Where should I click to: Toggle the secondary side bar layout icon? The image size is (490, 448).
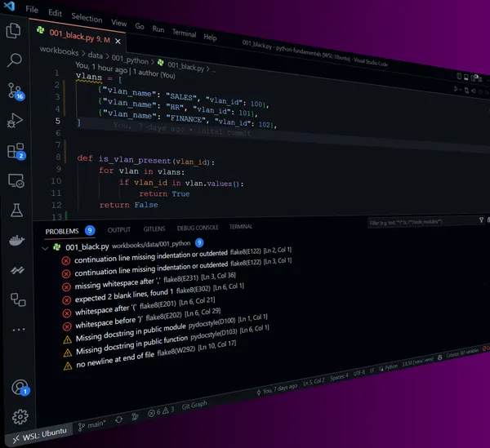(473, 78)
